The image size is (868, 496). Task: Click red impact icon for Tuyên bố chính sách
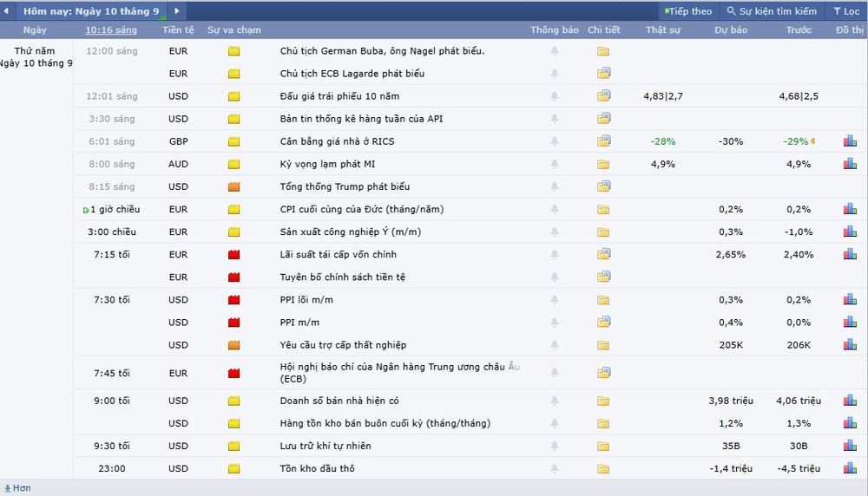click(234, 277)
